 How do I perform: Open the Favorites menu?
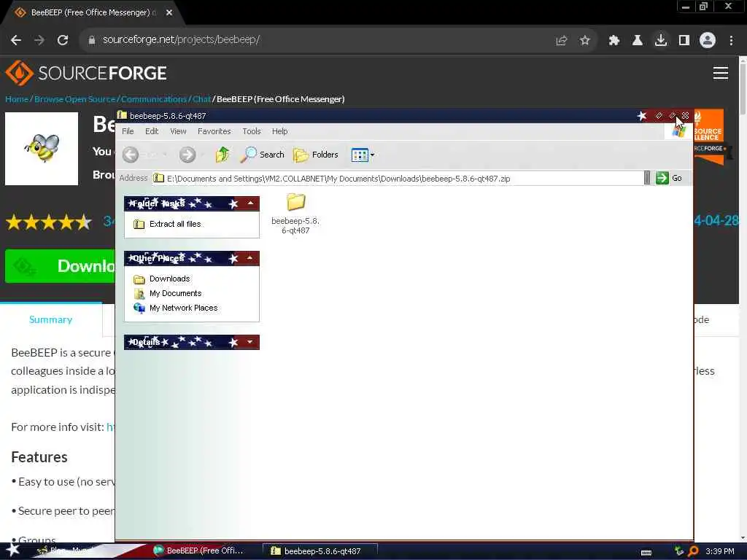[x=214, y=131]
